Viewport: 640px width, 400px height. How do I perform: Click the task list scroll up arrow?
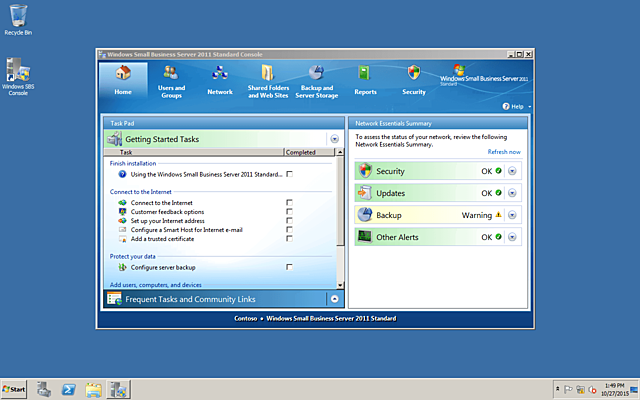340,152
